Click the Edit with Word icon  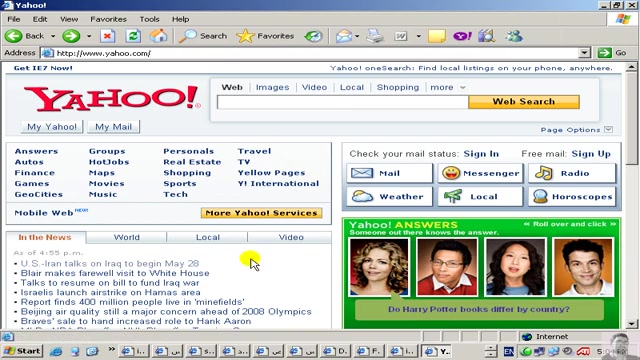tap(401, 36)
